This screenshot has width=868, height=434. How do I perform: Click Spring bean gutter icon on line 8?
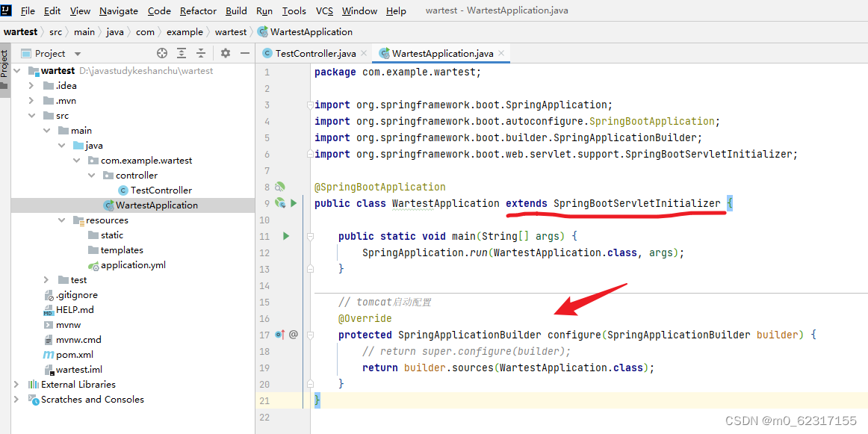[282, 186]
